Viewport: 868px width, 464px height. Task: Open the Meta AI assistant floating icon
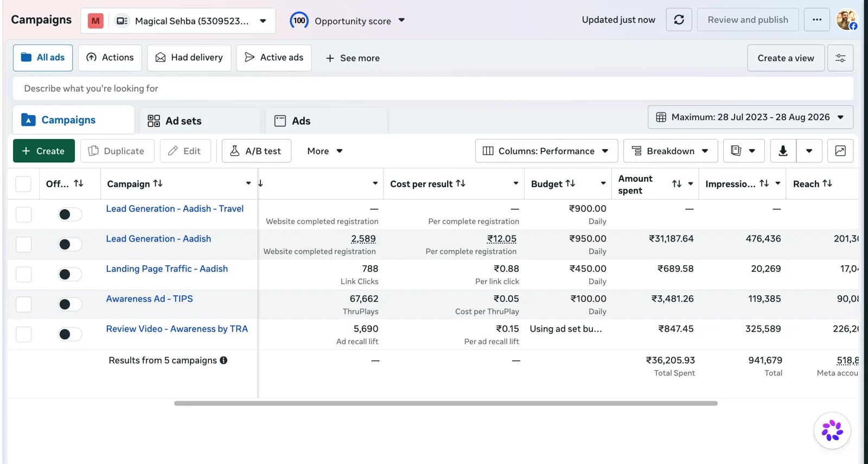[x=832, y=430]
